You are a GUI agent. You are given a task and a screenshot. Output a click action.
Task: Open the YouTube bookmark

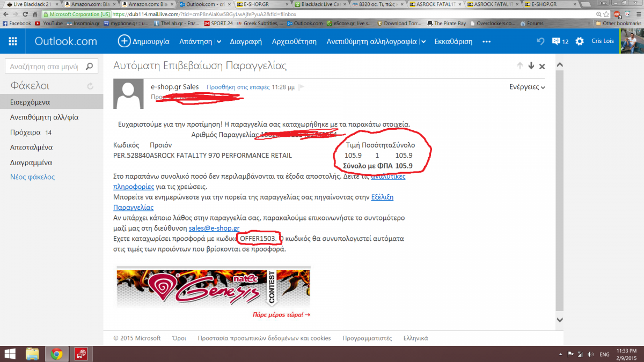(x=49, y=24)
